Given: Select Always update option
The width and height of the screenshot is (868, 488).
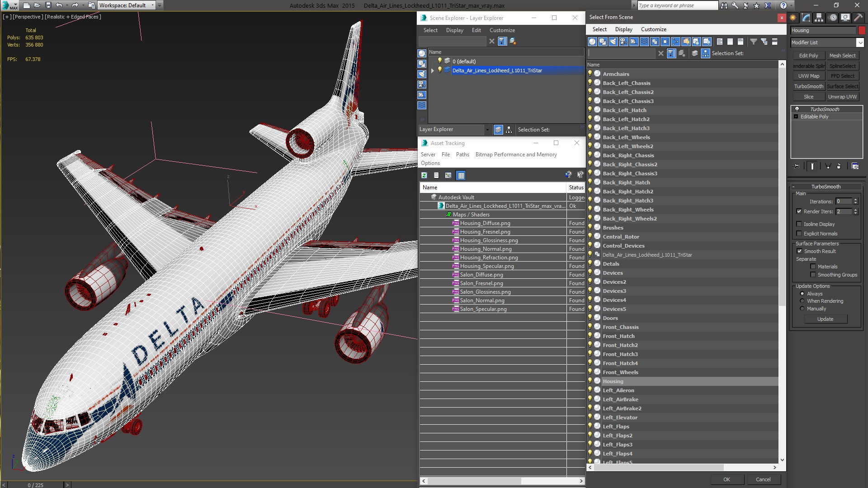Looking at the screenshot, I should 802,294.
